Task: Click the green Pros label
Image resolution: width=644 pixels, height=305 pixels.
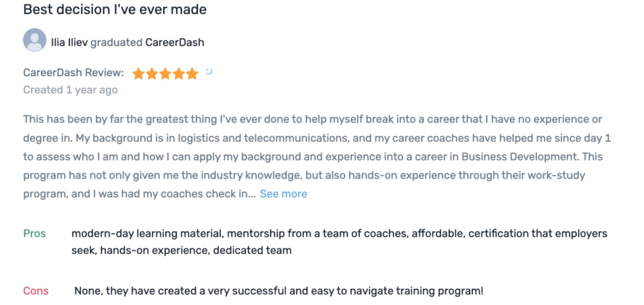Action: pyautogui.click(x=35, y=234)
